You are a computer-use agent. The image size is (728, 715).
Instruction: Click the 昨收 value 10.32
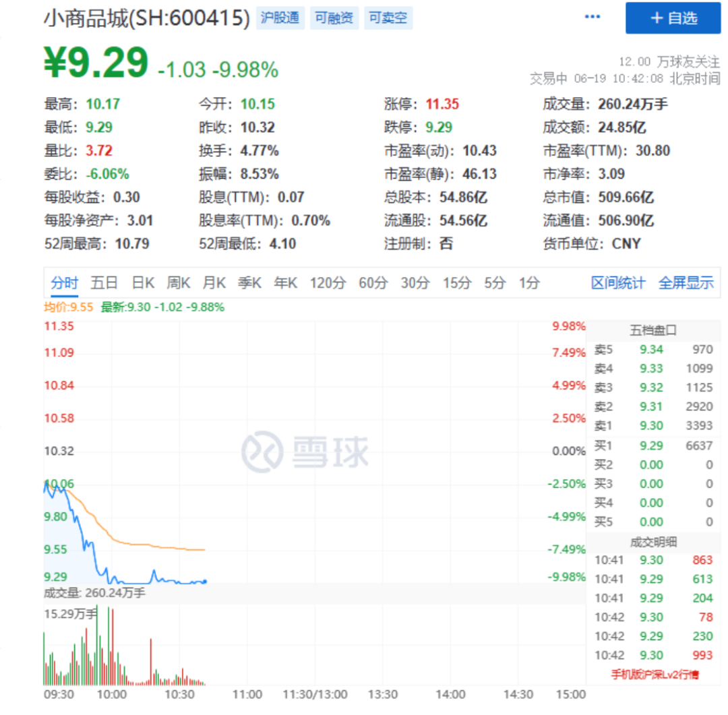[x=257, y=127]
